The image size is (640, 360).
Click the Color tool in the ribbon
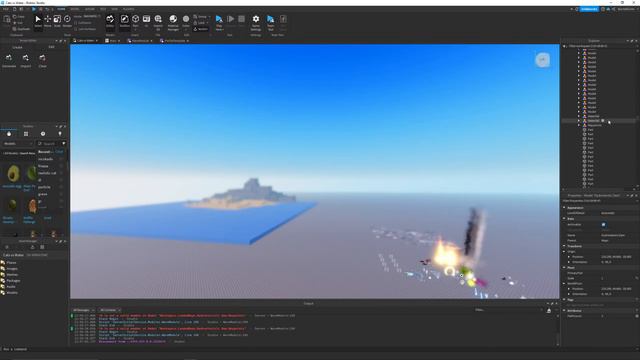click(186, 21)
